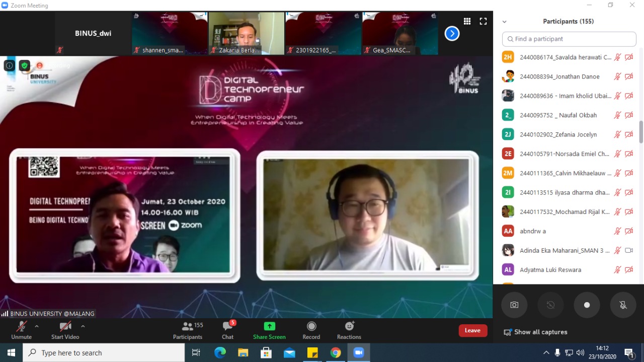Switch to Google Chrome on the taskbar
Viewport: 644px width, 362px height.
point(336,353)
